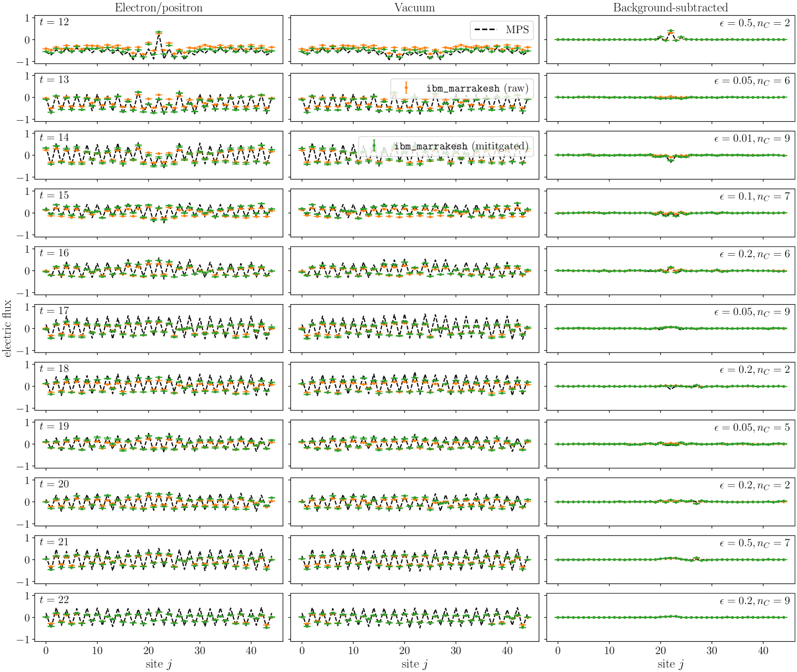Click the "t = 17" panel label

point(54,311)
